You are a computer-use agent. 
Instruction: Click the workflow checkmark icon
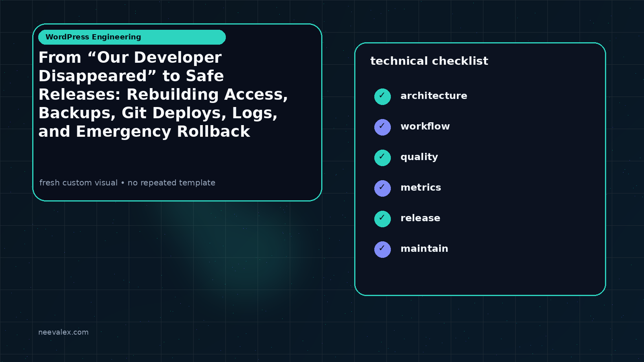pos(382,127)
